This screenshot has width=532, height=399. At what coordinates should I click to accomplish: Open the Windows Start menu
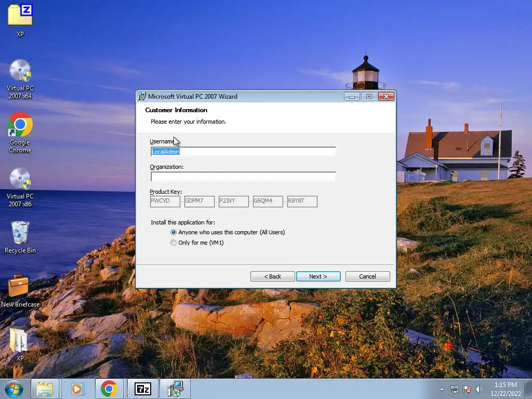pyautogui.click(x=14, y=389)
